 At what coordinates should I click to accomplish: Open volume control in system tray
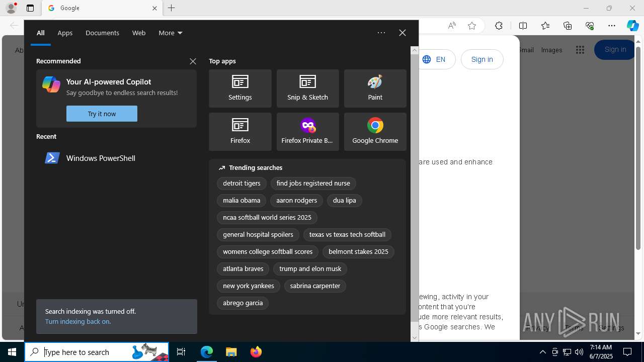(x=579, y=352)
